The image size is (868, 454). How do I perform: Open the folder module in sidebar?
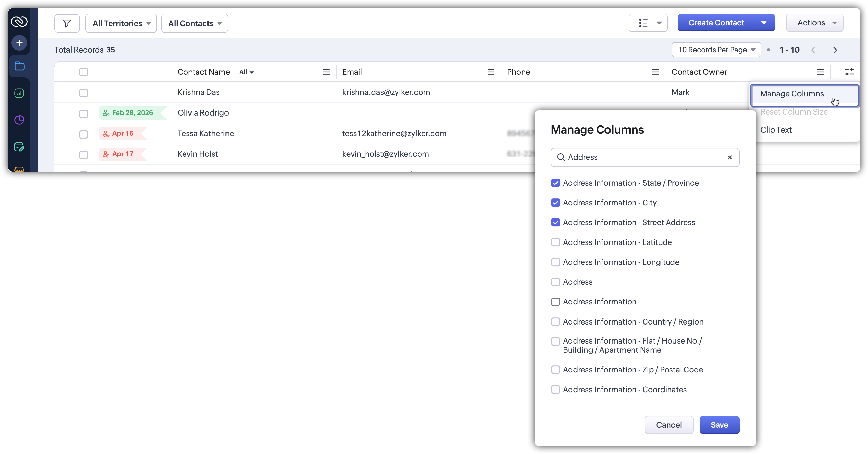20,66
